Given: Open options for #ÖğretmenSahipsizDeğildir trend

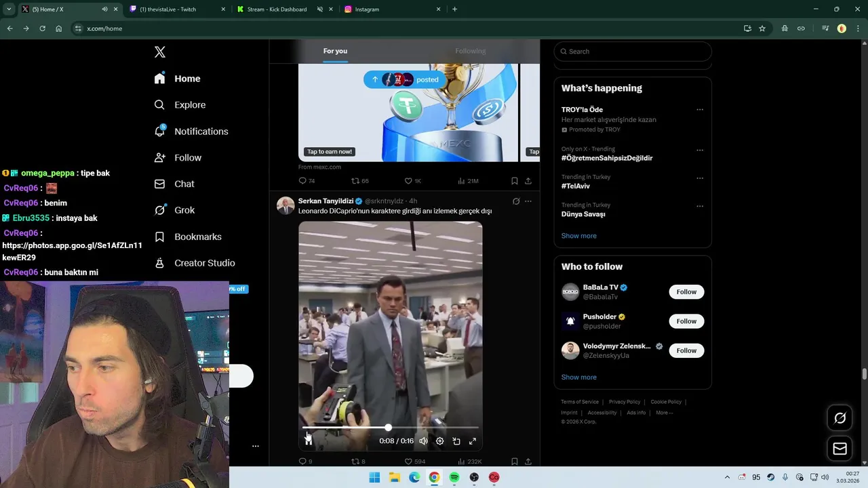Looking at the screenshot, I should coord(700,150).
